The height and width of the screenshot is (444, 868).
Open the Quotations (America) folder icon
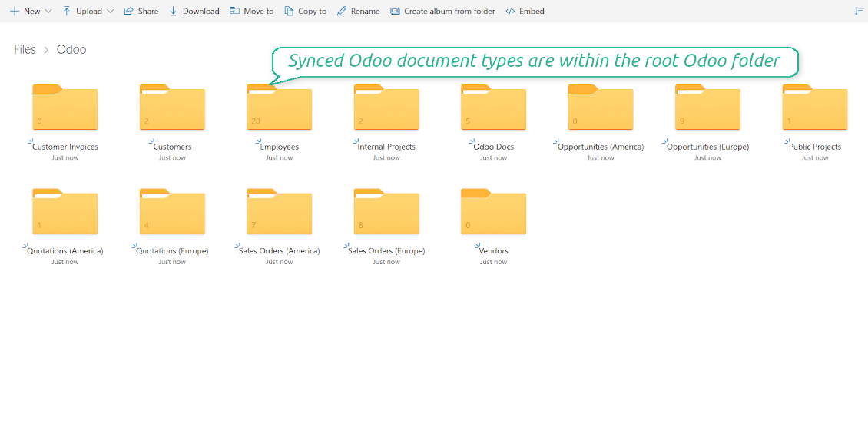(x=65, y=211)
